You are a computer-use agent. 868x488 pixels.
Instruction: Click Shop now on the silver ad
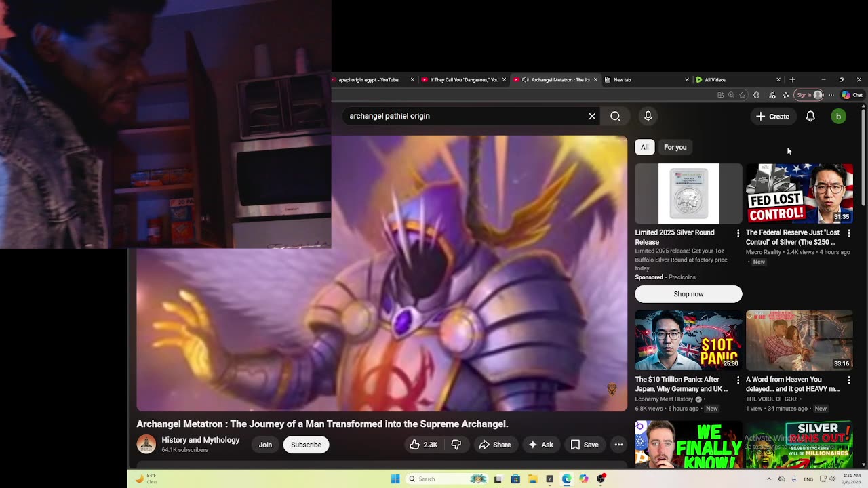pyautogui.click(x=688, y=294)
